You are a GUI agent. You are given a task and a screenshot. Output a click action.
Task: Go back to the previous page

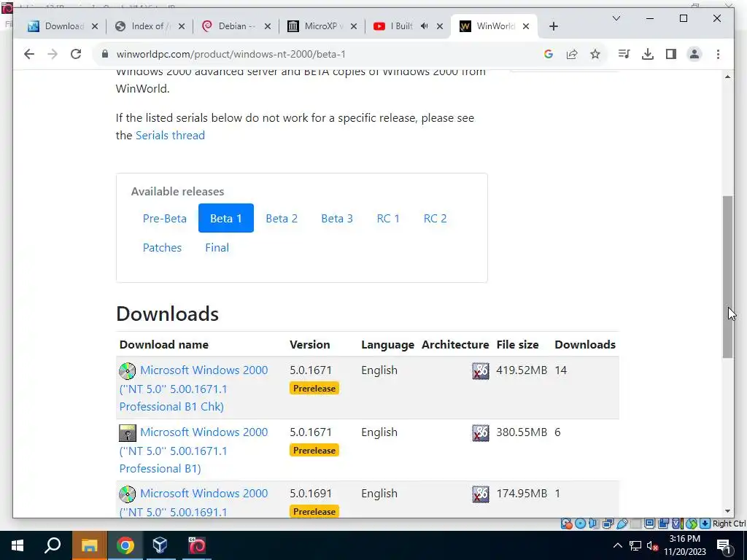tap(29, 54)
